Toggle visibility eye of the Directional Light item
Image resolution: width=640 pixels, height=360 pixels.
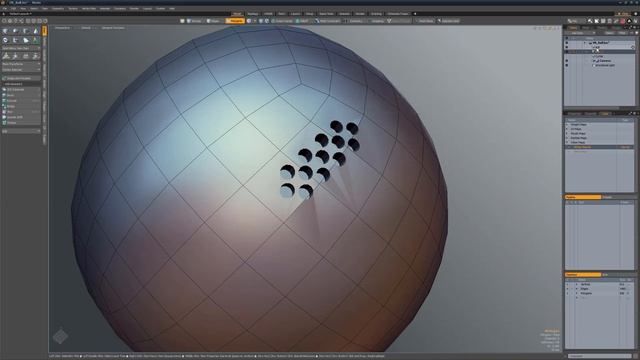click(x=567, y=65)
